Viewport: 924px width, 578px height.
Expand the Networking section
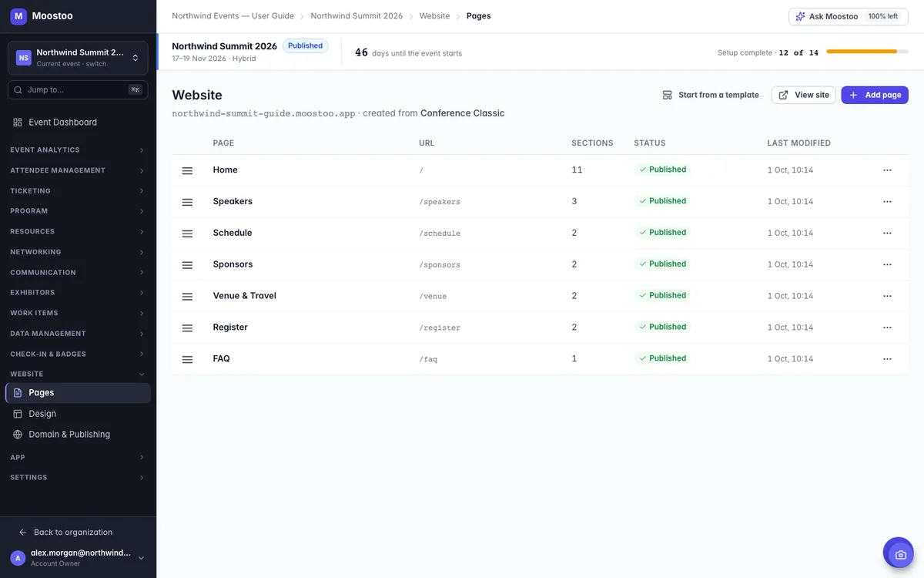(78, 252)
